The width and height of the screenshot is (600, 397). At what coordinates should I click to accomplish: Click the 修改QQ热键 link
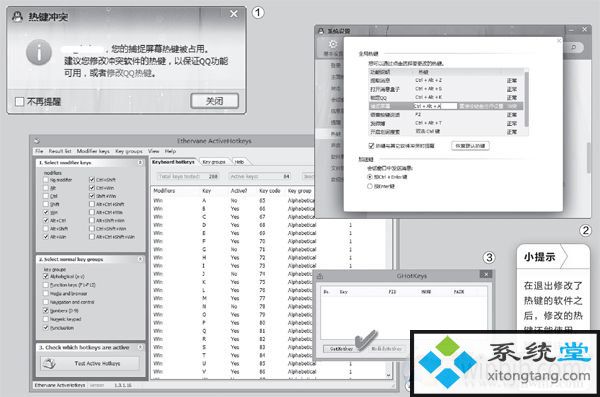coord(129,73)
